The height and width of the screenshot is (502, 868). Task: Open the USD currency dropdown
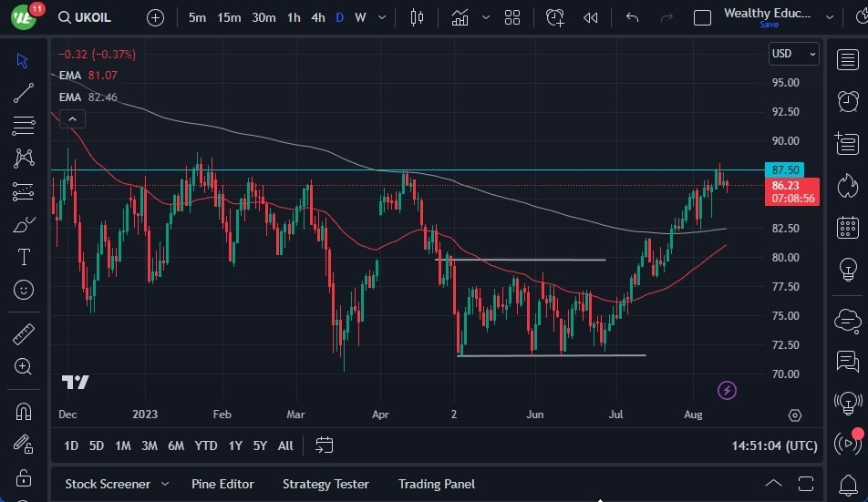793,54
